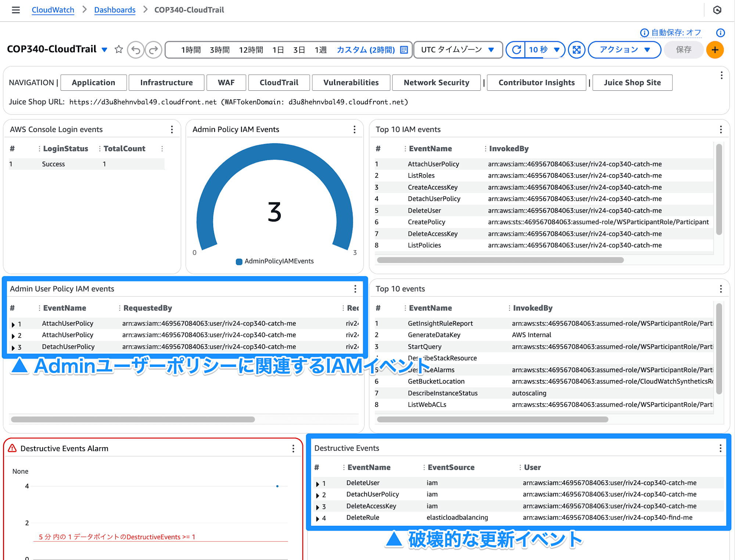Go to the Application dashboard
Screen dimensions: 735x560
pyautogui.click(x=93, y=83)
